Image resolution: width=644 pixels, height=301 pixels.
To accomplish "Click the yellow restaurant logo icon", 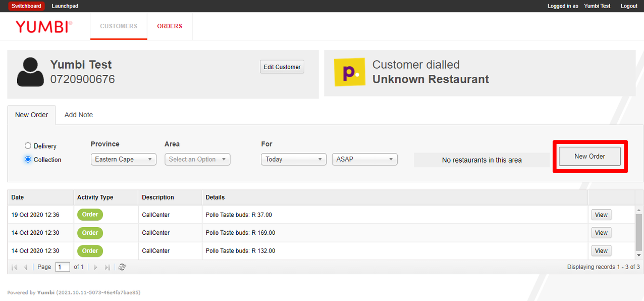I will (x=349, y=72).
